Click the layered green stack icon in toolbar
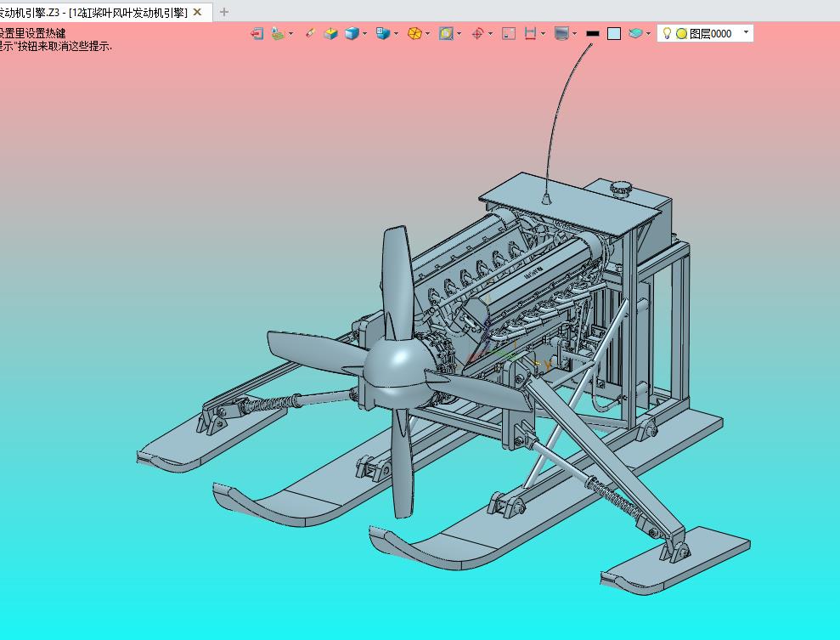Viewport: 840px width, 640px height. 277,34
